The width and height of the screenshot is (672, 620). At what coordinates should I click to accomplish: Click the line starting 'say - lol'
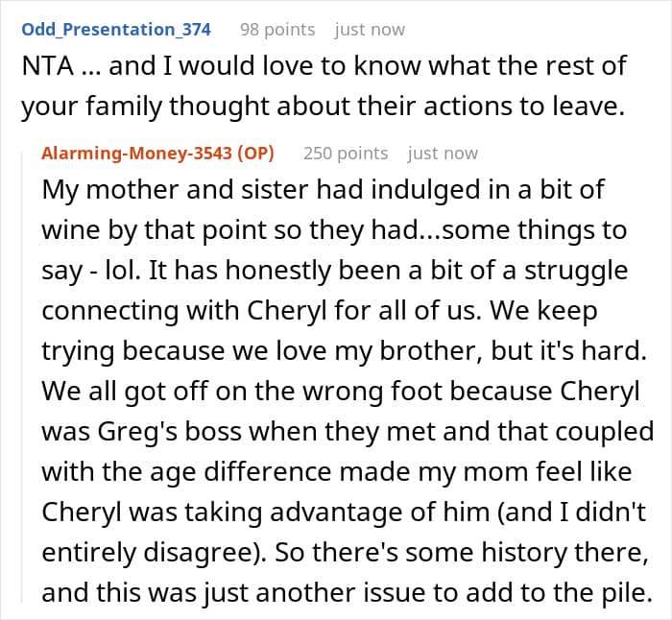point(334,270)
